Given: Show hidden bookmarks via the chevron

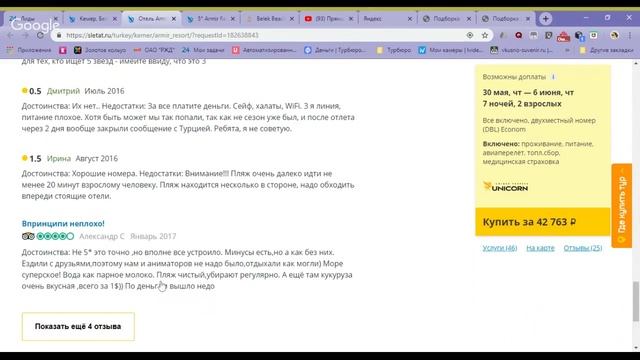Looking at the screenshot, I should [x=567, y=50].
